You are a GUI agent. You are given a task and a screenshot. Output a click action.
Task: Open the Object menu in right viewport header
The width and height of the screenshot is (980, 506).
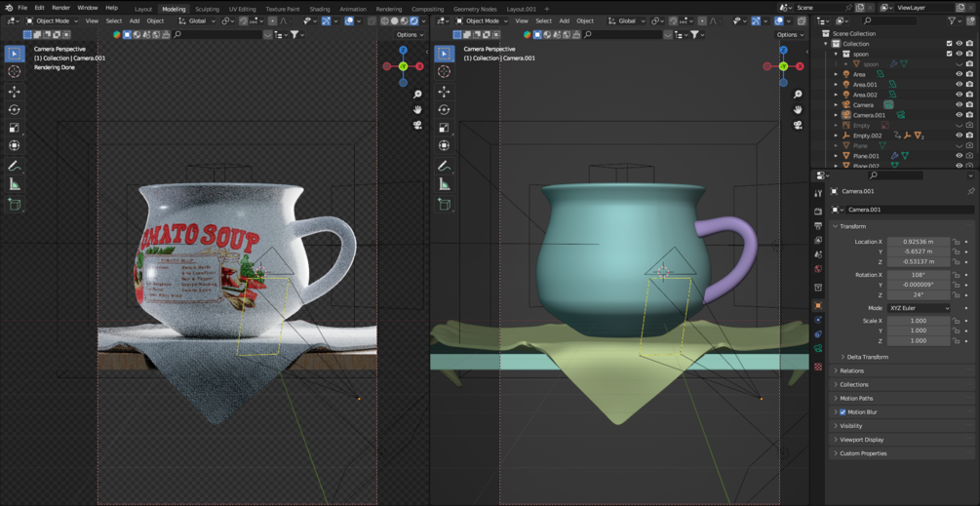coord(585,20)
